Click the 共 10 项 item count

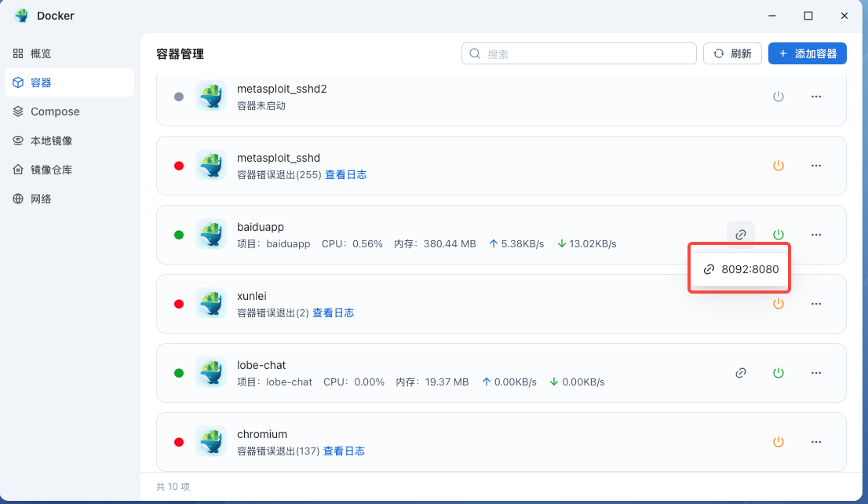173,487
